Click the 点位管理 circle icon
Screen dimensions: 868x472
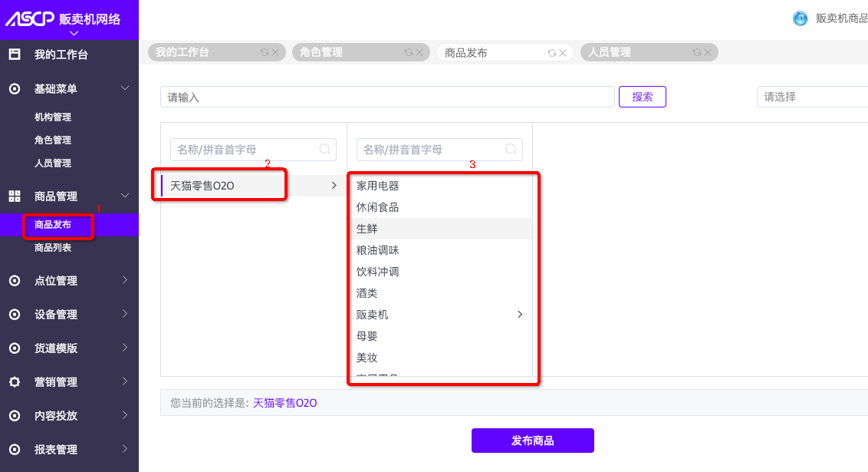(15, 281)
